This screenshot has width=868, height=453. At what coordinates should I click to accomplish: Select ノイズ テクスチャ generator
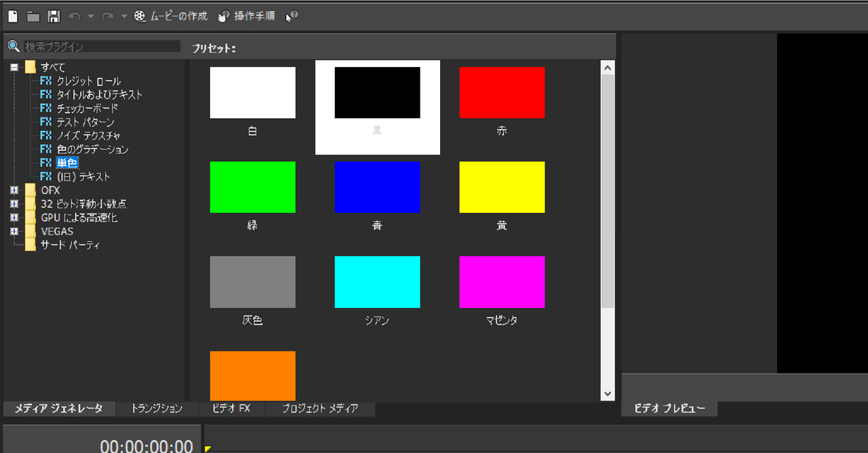(88, 136)
